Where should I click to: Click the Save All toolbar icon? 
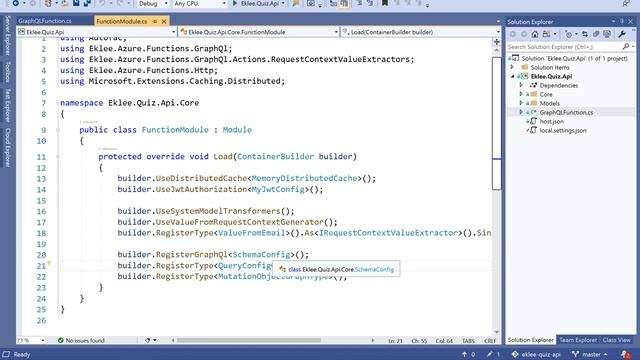point(87,4)
